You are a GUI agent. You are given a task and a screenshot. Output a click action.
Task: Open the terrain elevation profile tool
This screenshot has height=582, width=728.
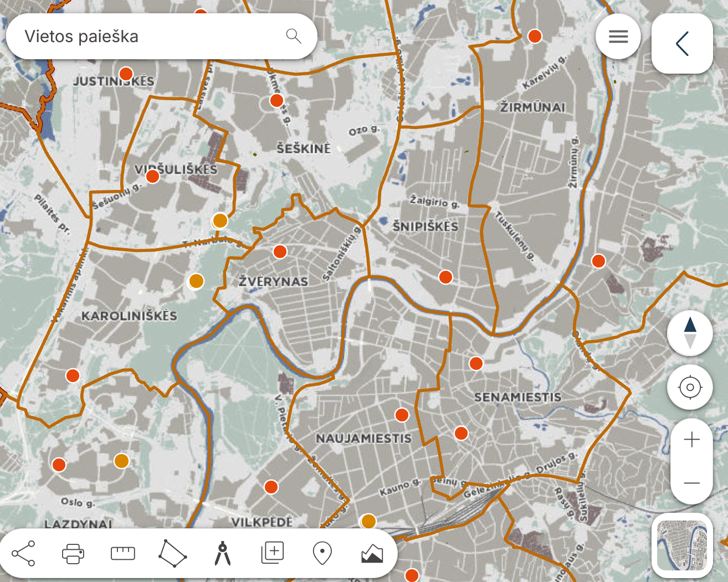click(372, 553)
